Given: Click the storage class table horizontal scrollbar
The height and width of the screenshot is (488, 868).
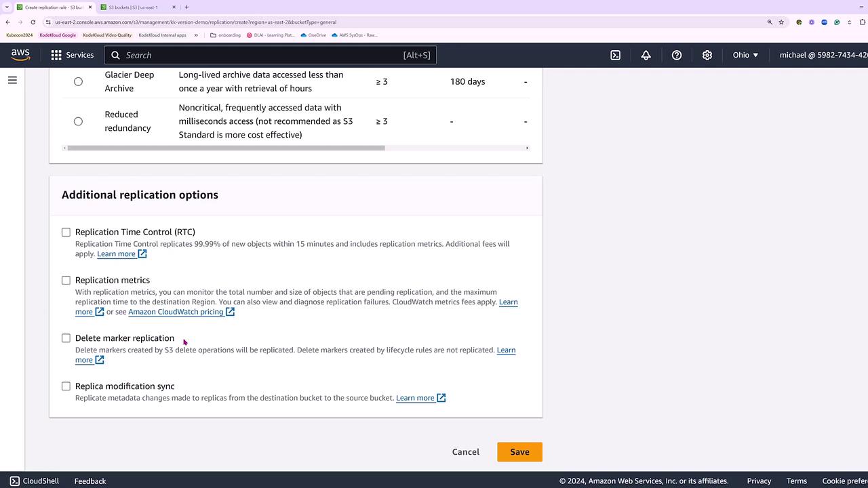Looking at the screenshot, I should pos(226,148).
